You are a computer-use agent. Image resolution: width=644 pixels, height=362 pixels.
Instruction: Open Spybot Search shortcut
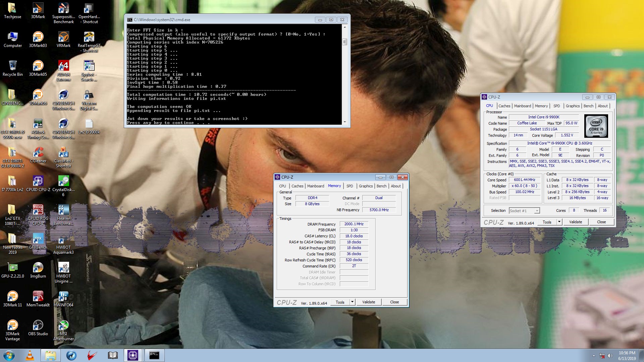pos(89,71)
